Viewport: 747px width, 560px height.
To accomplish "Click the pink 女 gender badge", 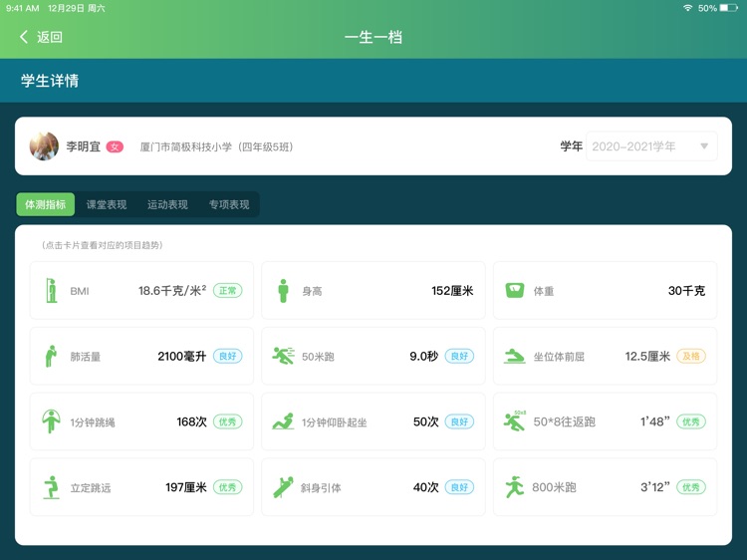I will (115, 146).
